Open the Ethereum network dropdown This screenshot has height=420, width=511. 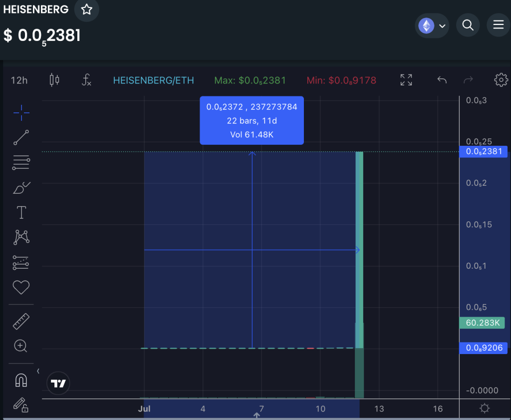click(x=432, y=25)
